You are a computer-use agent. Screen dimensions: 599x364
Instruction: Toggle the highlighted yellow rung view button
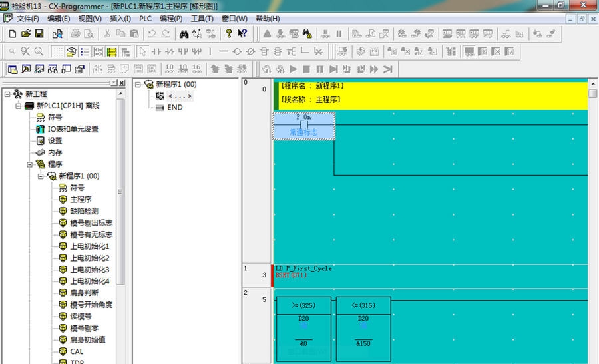click(111, 51)
